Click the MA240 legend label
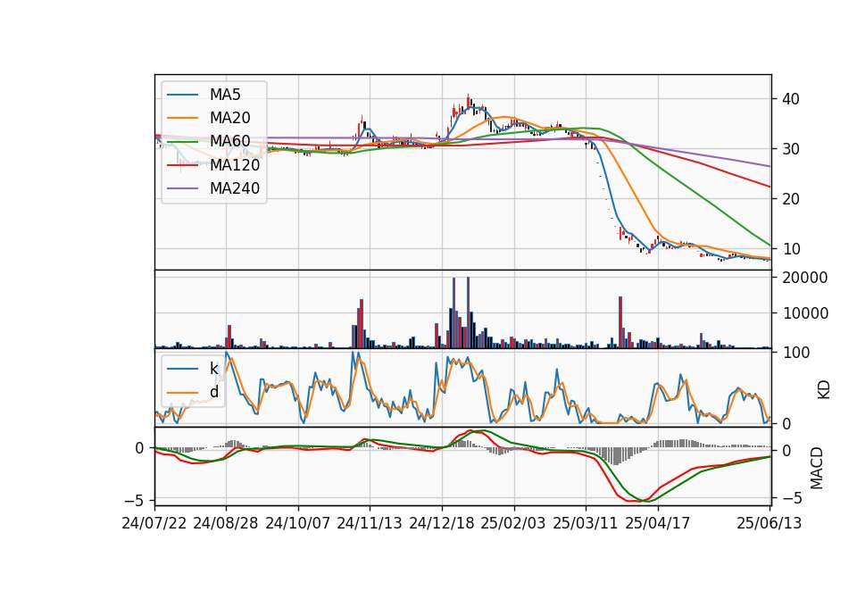Viewport: 857px width, 616px height. [235, 188]
